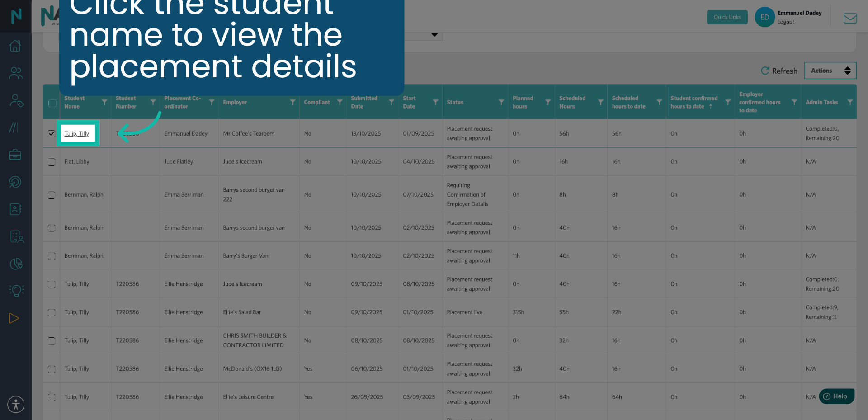The width and height of the screenshot is (868, 420).
Task: Select the checkbox beside Berriman, Ralph's first placement
Action: pos(52,195)
